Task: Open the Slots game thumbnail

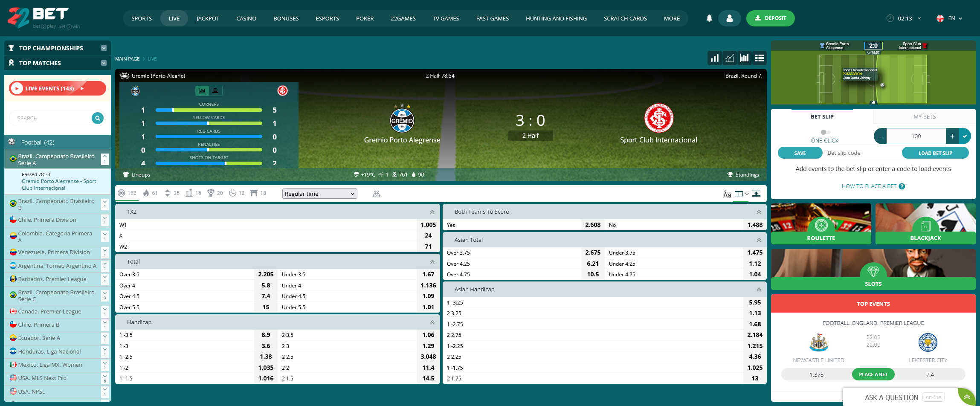Action: 873,270
